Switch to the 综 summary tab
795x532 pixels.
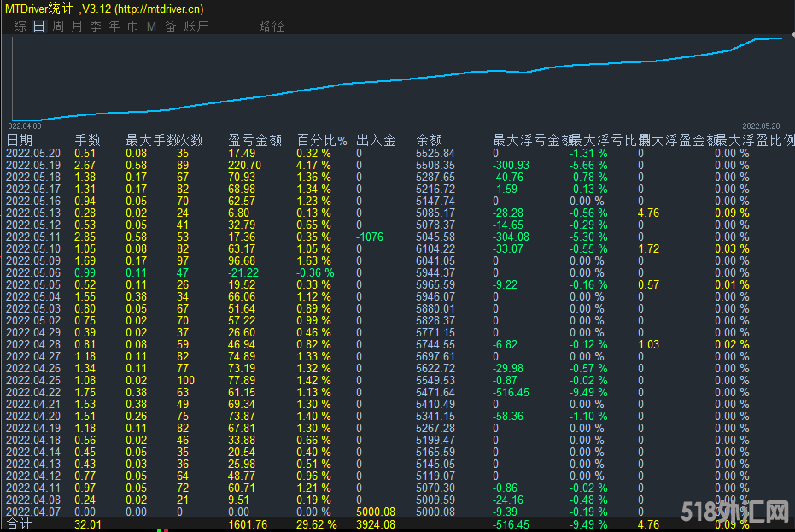20,26
